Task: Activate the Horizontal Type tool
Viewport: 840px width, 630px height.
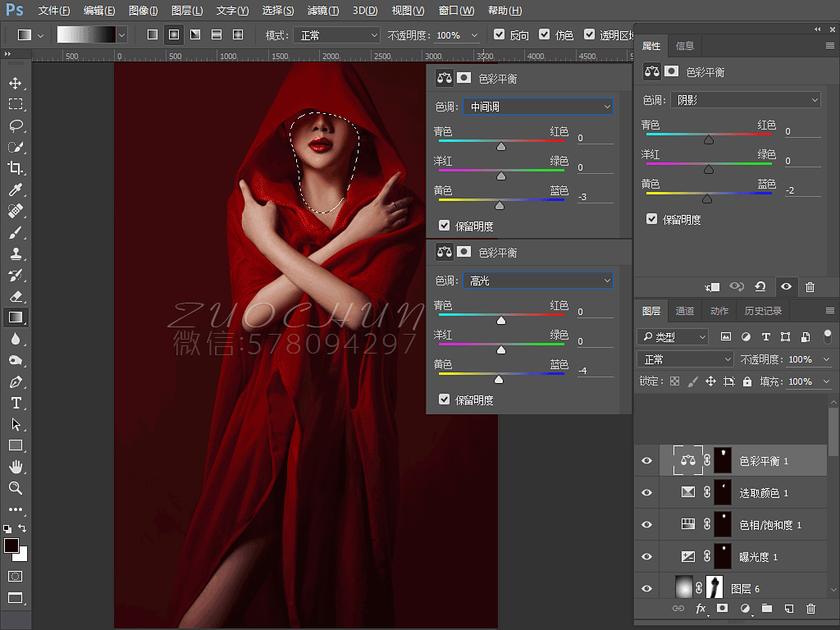Action: tap(16, 403)
